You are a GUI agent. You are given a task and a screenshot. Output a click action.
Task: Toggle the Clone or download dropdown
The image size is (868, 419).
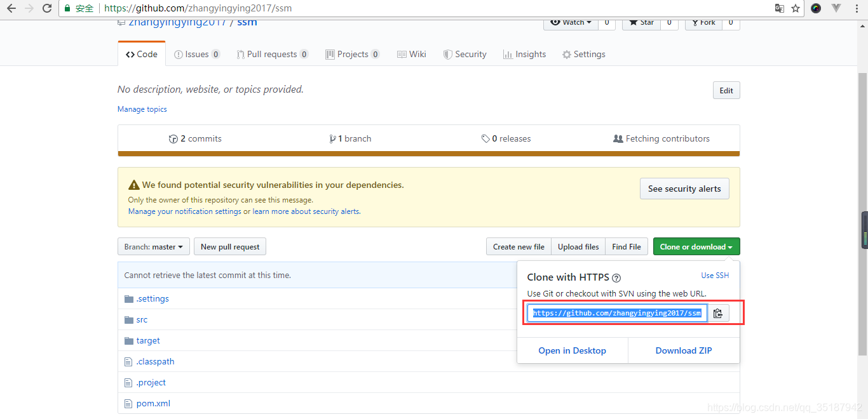[696, 246]
